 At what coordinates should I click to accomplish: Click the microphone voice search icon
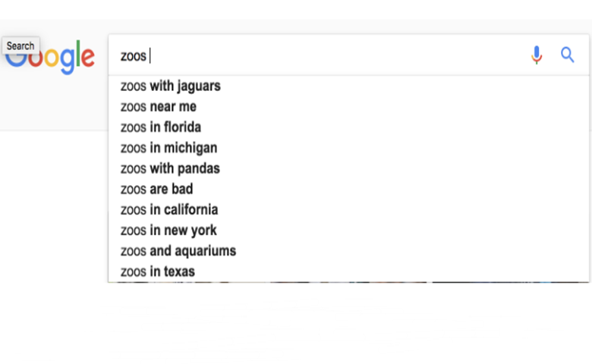click(x=537, y=55)
